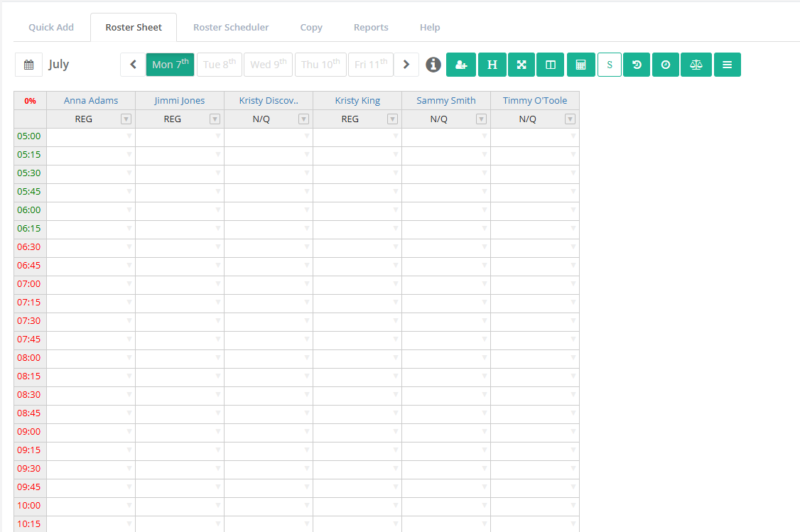Open Kristy Discov.. staff link
Viewport: 800px width, 532px height.
click(269, 100)
